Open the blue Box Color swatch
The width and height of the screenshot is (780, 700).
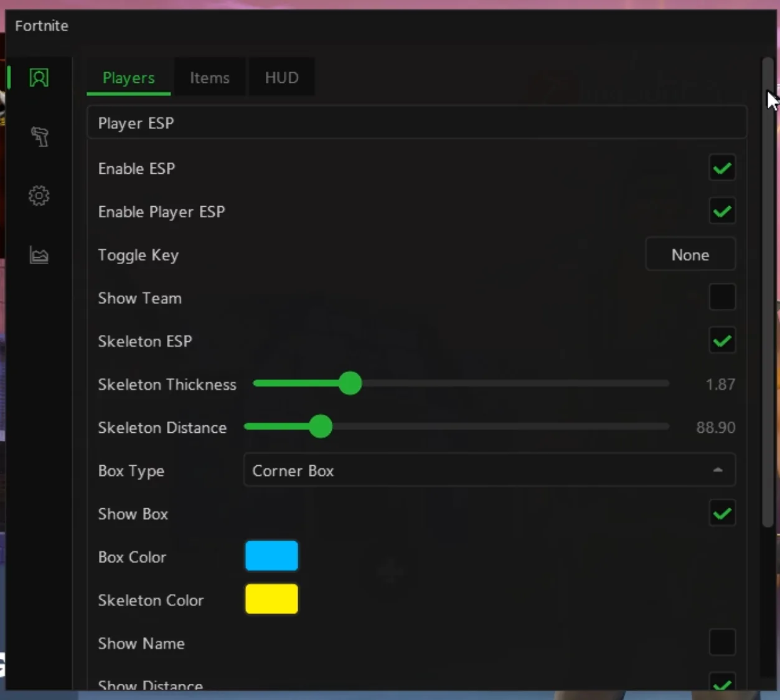pos(271,556)
